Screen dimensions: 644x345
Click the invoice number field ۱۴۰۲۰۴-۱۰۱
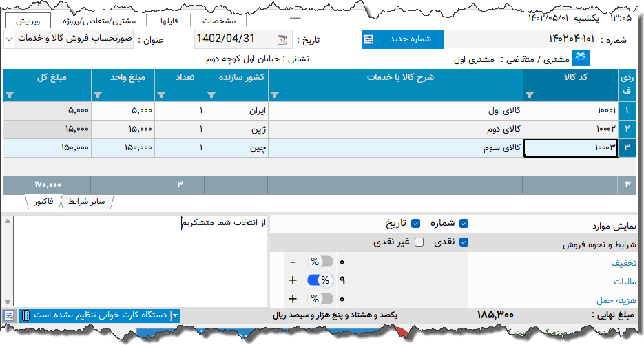point(520,39)
